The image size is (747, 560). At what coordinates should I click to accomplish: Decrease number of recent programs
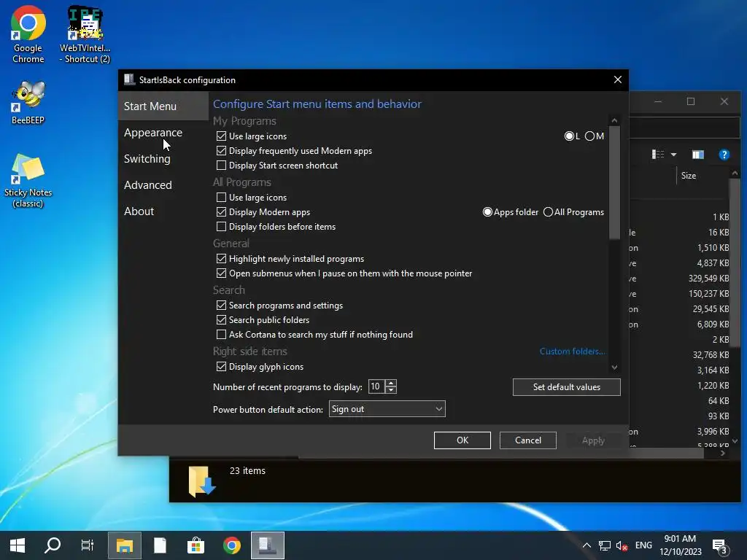coord(391,390)
